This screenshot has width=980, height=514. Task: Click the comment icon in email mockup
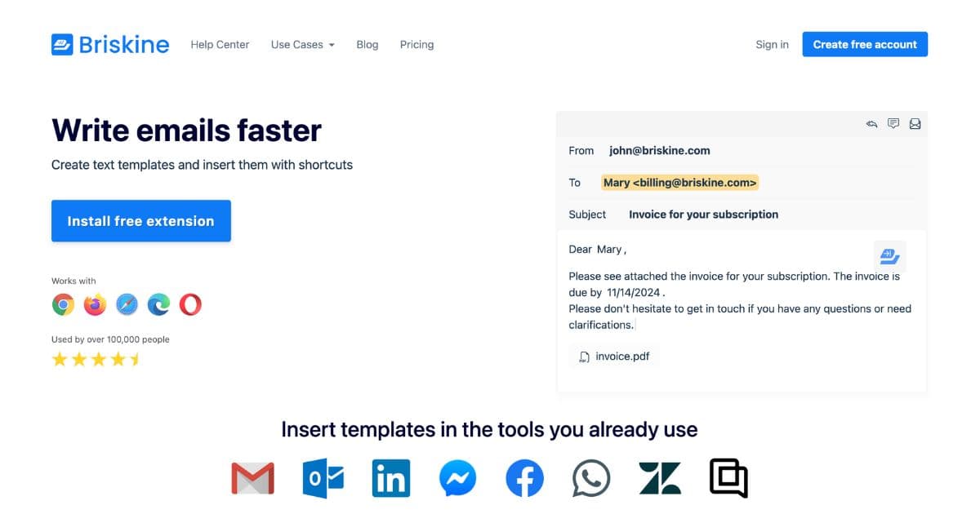click(893, 124)
